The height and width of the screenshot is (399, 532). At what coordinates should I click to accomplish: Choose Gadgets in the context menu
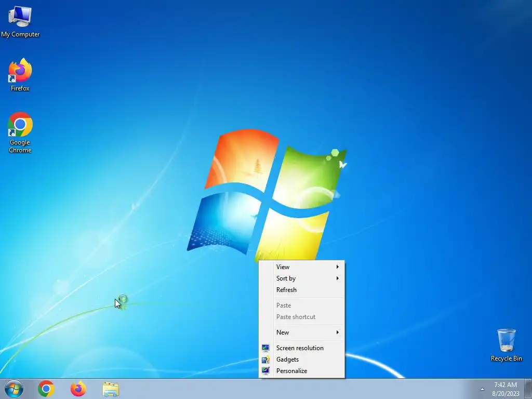[302, 360]
